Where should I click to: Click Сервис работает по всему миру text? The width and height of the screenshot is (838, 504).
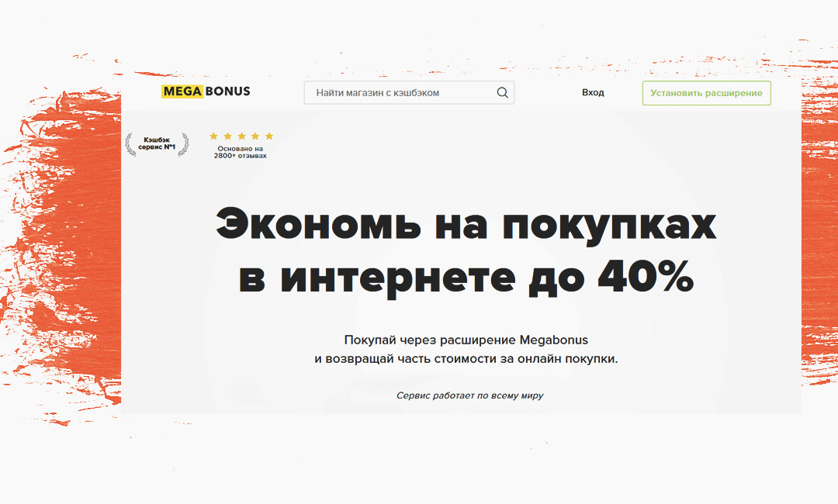tap(469, 395)
